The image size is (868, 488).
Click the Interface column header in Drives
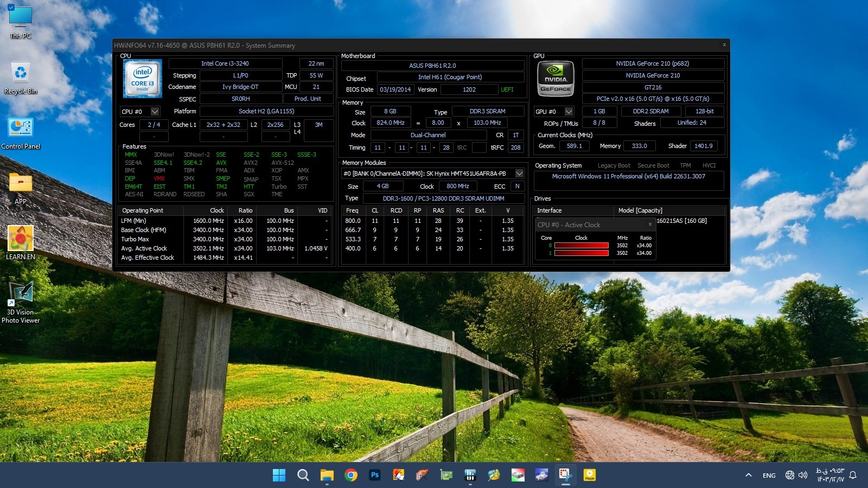point(549,210)
